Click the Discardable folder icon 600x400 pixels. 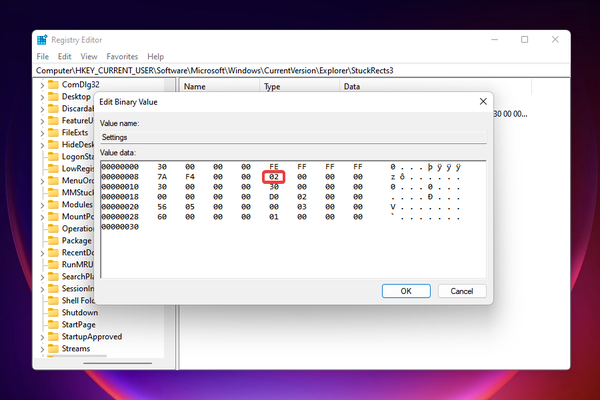[x=53, y=108]
